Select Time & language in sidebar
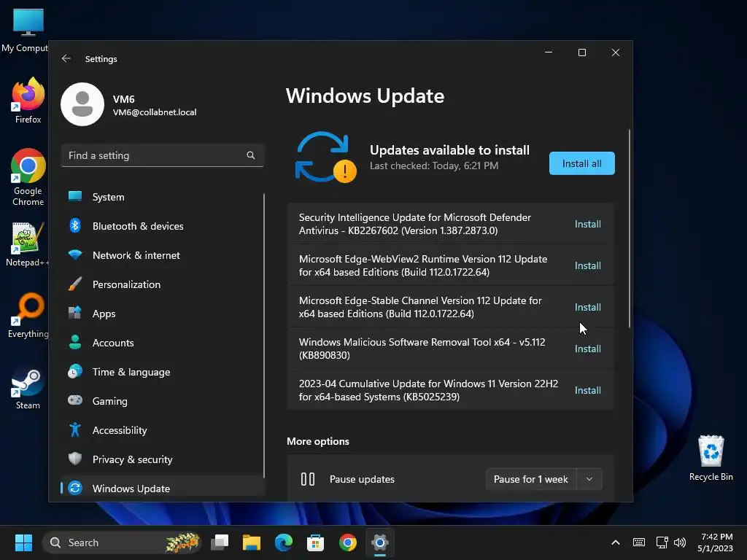This screenshot has width=747, height=560. (162, 372)
